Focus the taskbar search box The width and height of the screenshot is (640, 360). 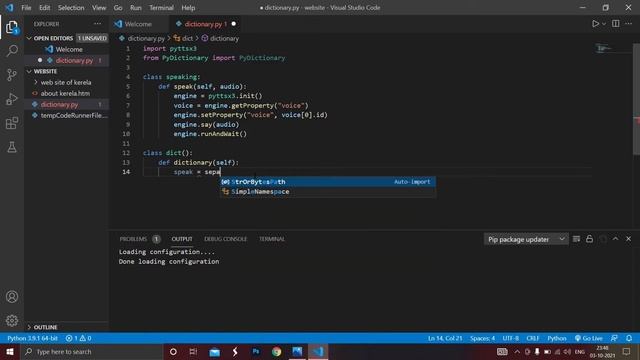[91, 351]
